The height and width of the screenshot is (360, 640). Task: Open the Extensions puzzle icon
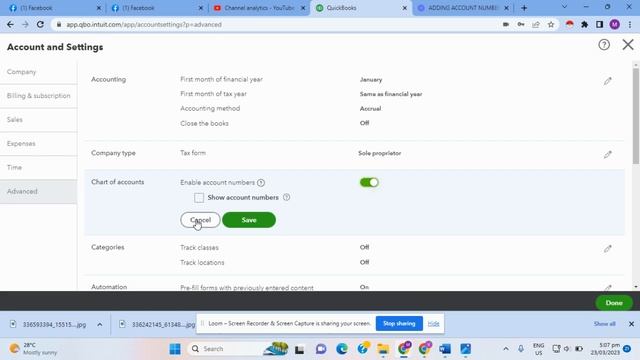click(x=584, y=24)
